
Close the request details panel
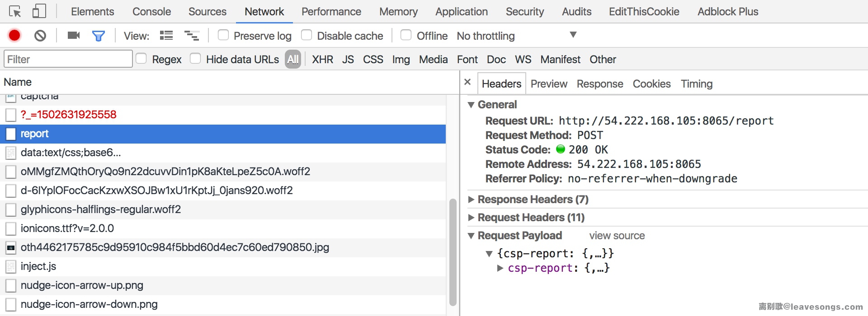coord(467,82)
